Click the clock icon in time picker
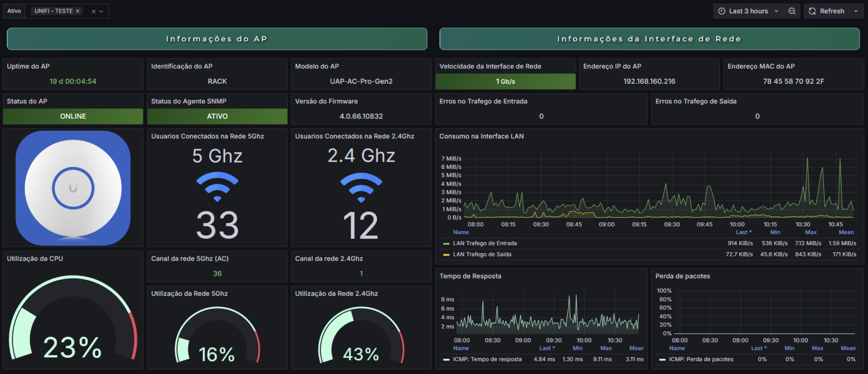868x374 pixels. point(722,11)
